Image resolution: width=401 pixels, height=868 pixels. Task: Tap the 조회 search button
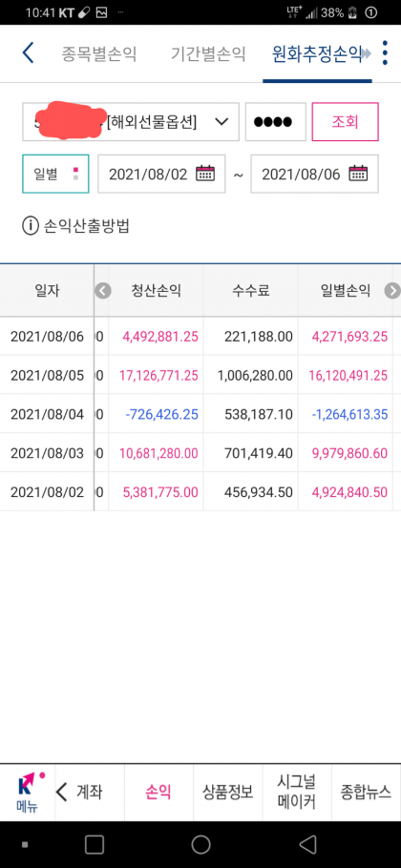[346, 122]
